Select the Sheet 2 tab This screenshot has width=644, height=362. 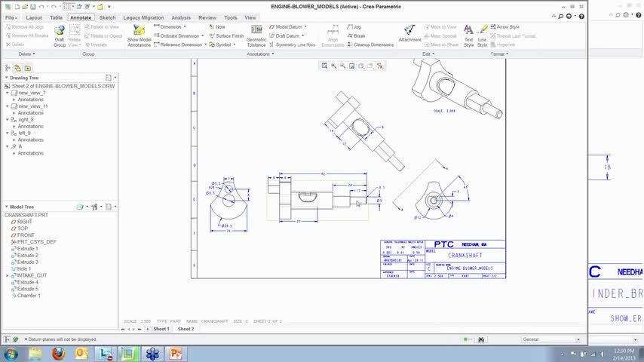tap(186, 329)
